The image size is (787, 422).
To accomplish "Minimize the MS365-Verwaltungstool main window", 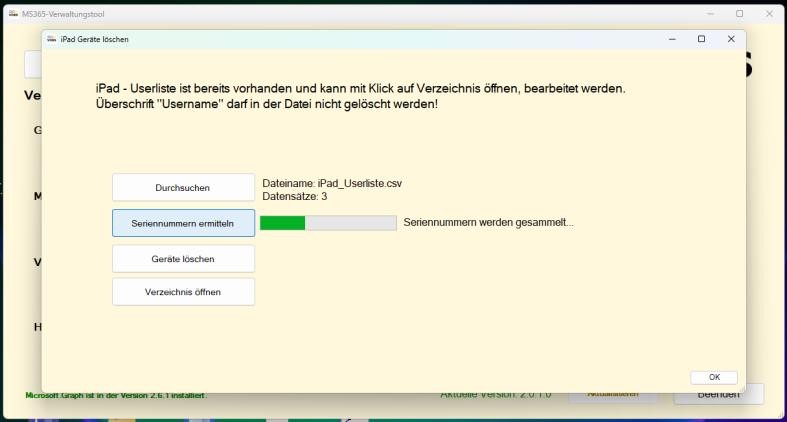I will pyautogui.click(x=710, y=14).
